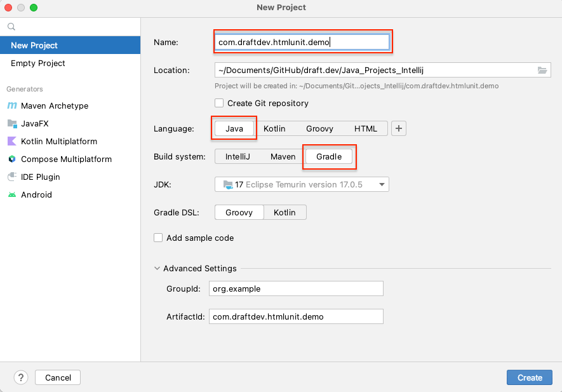This screenshot has width=562, height=392.
Task: Switch language to Groovy
Action: (319, 128)
